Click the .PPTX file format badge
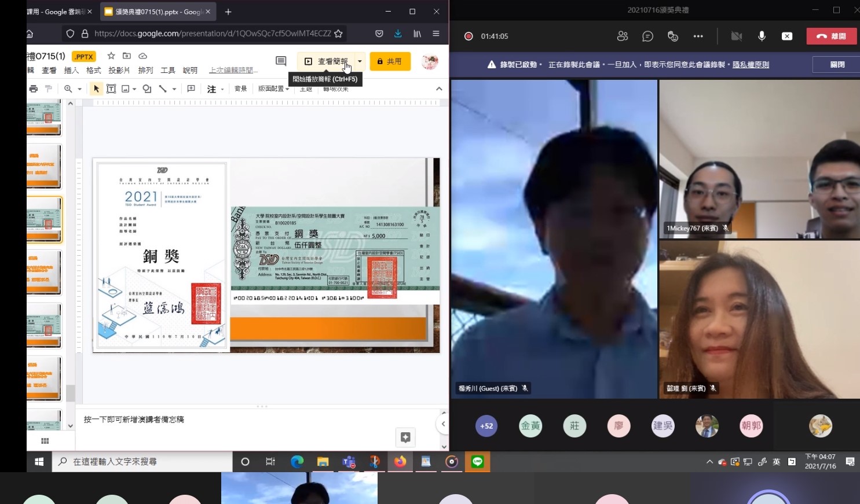The image size is (860, 504). 84,57
